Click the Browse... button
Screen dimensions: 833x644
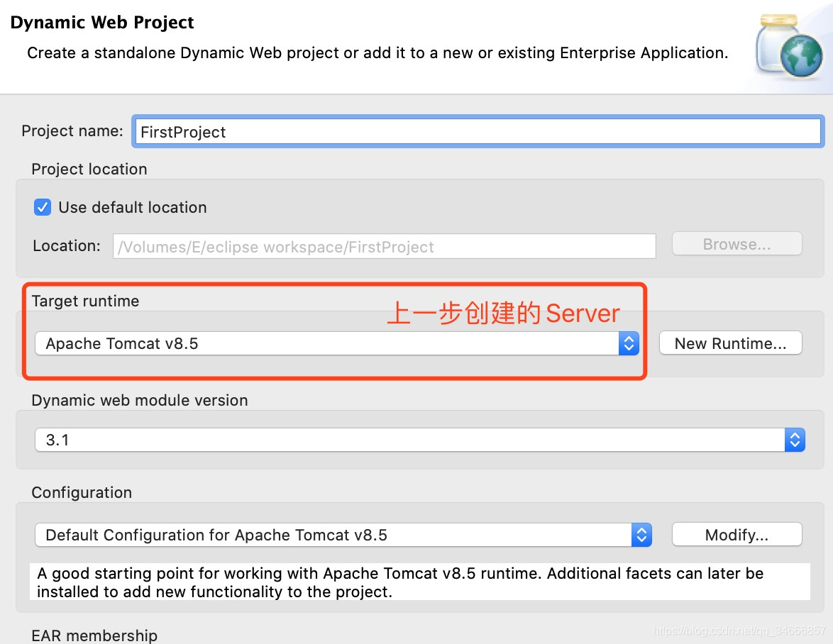tap(737, 244)
